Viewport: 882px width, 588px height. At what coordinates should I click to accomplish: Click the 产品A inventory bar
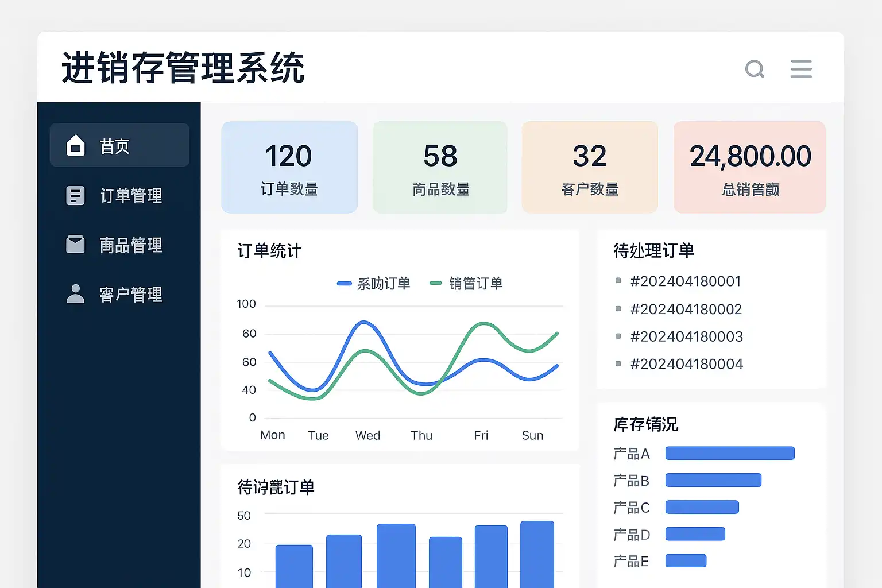click(730, 453)
